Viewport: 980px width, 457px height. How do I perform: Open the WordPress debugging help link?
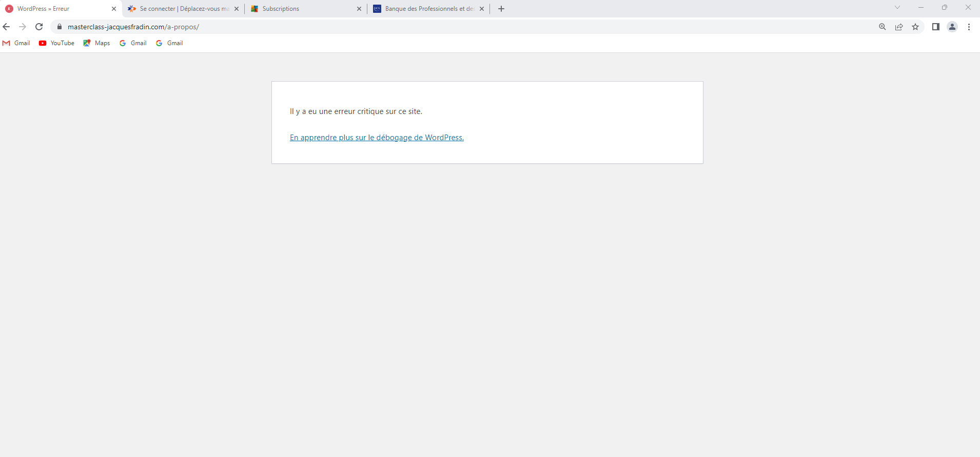coord(377,138)
